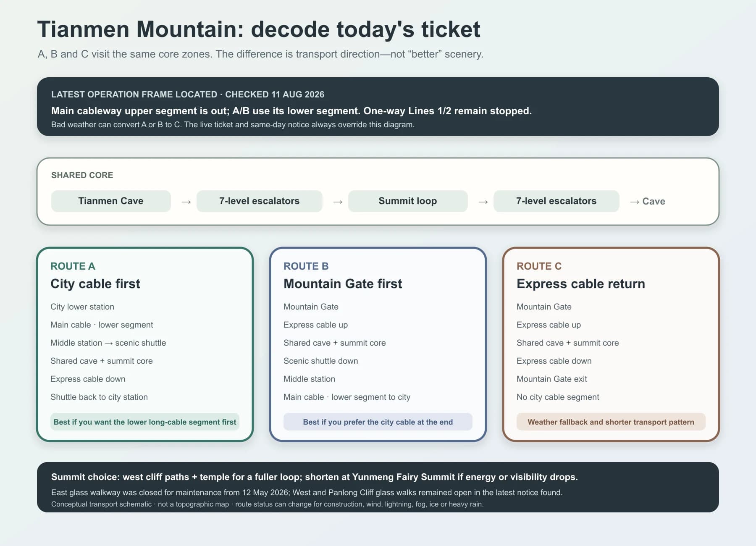Click the arrow after Summit loop
Image resolution: width=756 pixels, height=546 pixels.
483,202
